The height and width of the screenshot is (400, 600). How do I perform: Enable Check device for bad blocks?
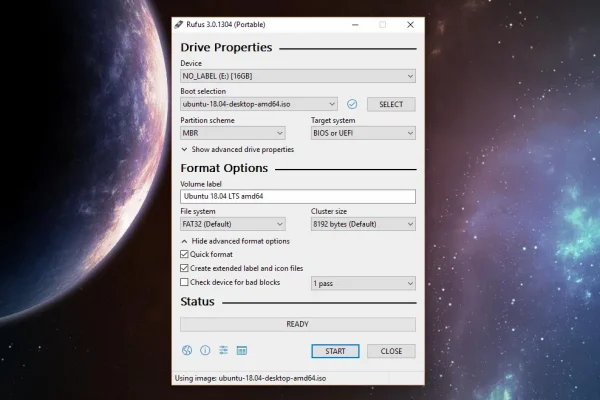click(x=185, y=283)
